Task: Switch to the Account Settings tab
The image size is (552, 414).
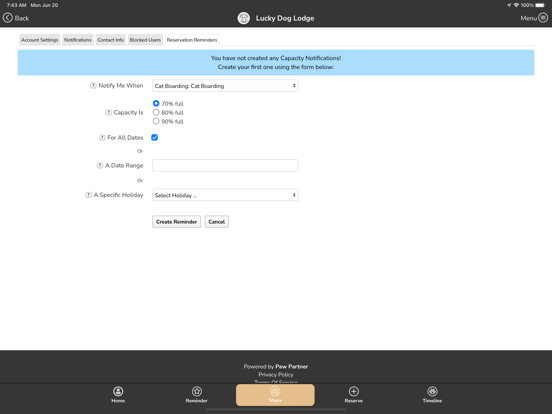Action: [x=40, y=40]
